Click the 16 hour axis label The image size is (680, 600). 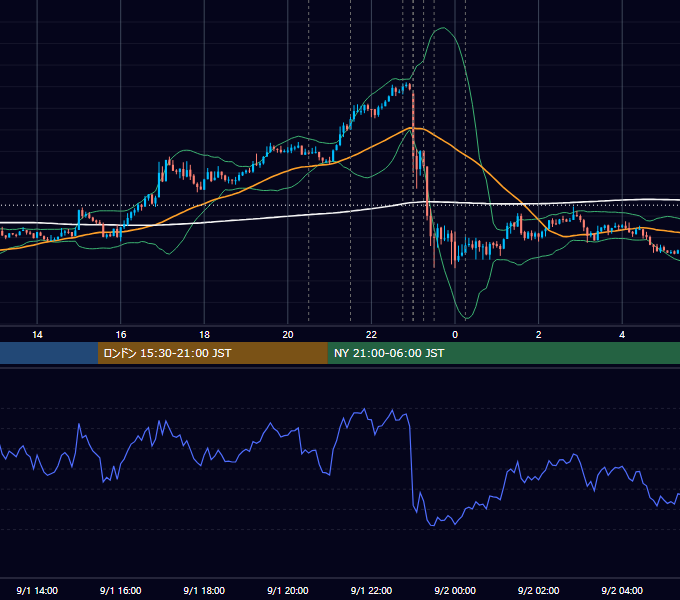[x=121, y=335]
